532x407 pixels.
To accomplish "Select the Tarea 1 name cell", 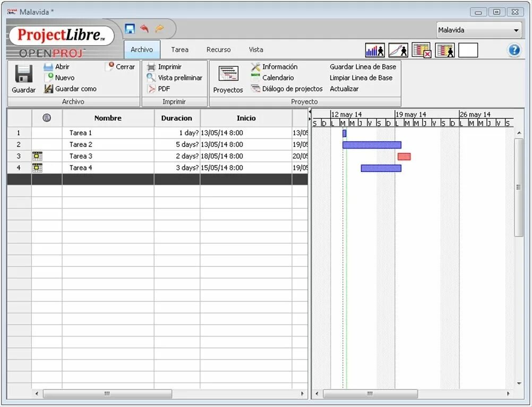I will pyautogui.click(x=108, y=133).
